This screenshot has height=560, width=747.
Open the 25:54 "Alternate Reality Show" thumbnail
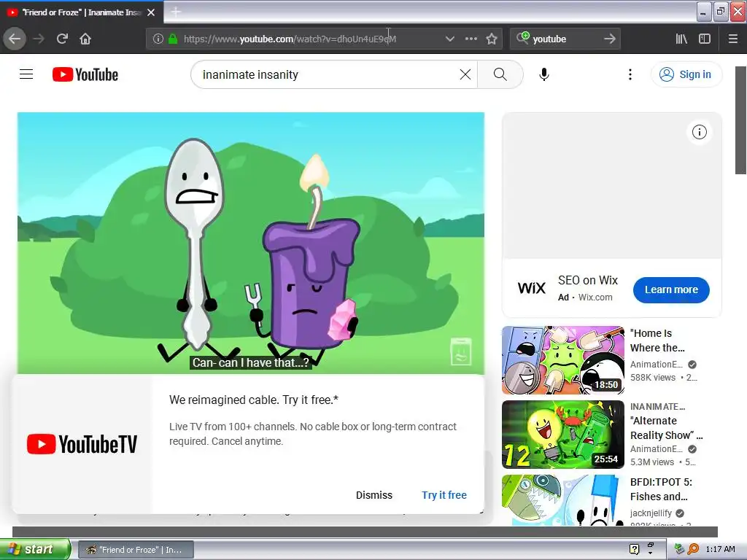tap(563, 435)
